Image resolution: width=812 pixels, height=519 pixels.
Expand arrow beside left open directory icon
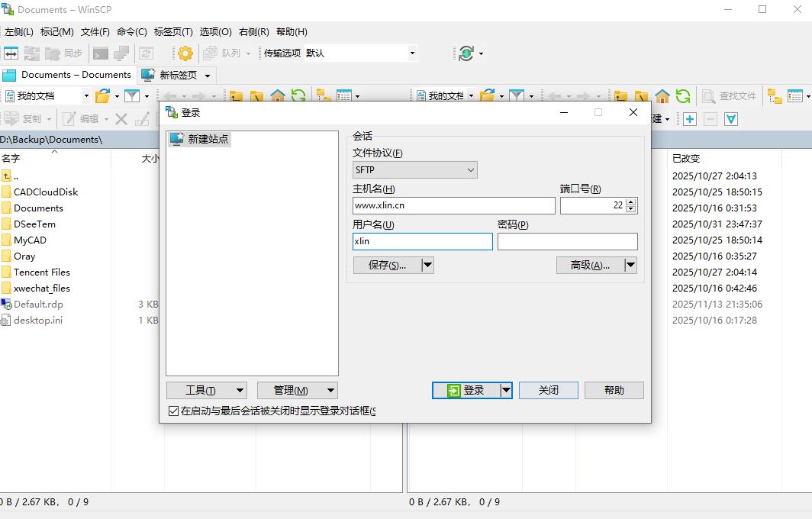(117, 96)
